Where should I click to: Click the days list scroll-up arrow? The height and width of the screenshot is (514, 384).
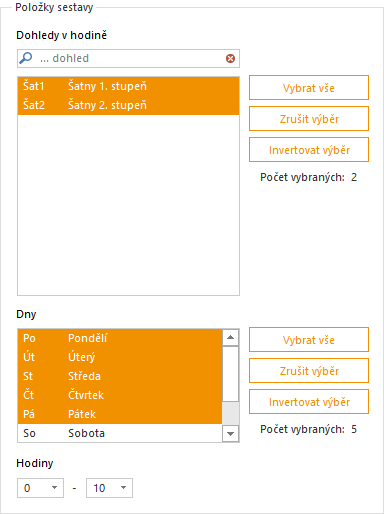(230, 338)
